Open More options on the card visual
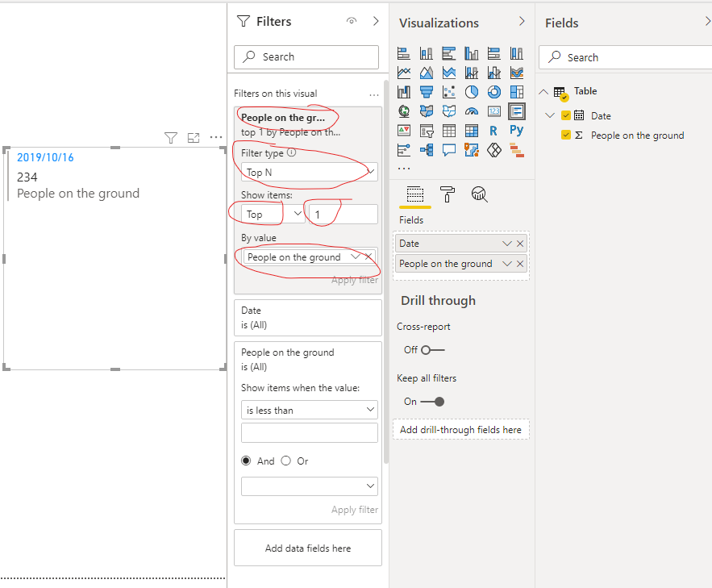The height and width of the screenshot is (588, 712). pos(216,137)
